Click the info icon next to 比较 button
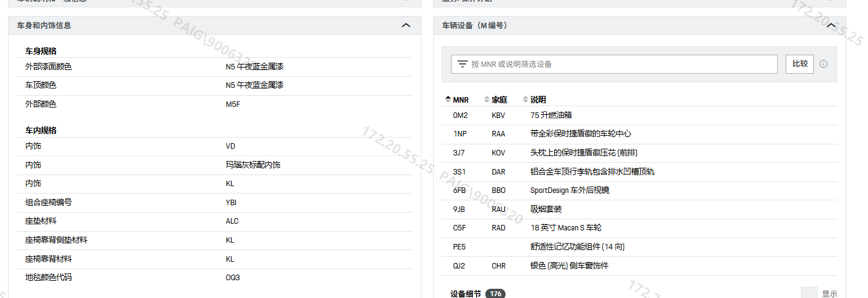 coord(823,64)
